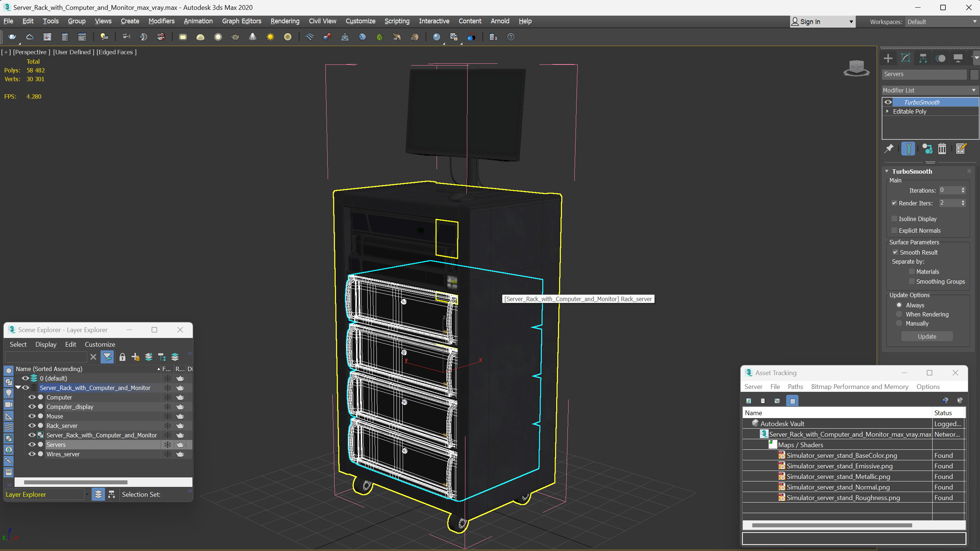
Task: Select When Rendering update option
Action: (899, 314)
